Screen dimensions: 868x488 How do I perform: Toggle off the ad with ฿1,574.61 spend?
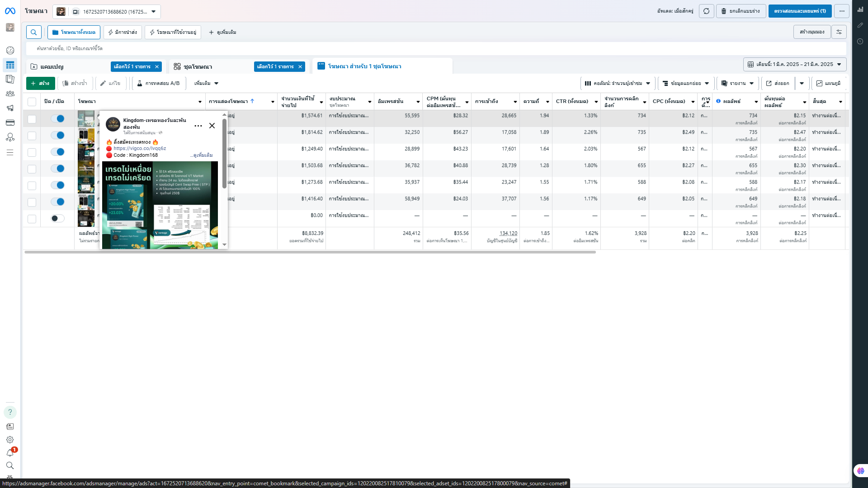tap(57, 118)
